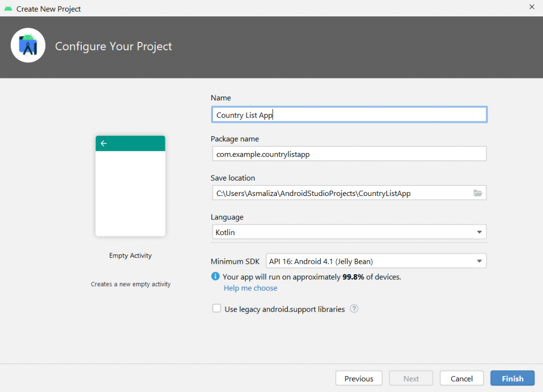Close the Create New Project dialog
This screenshot has height=392, width=543.
(531, 7)
